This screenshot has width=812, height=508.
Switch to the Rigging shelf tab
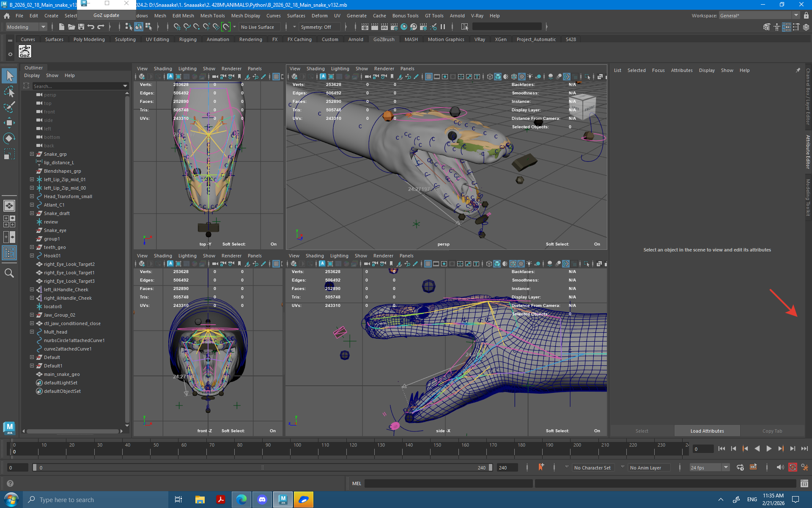188,39
